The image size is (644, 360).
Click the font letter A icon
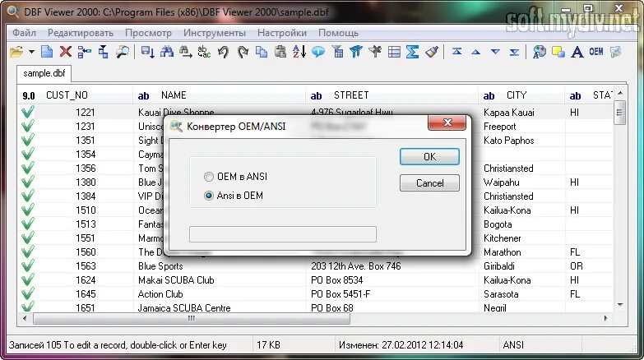[x=577, y=52]
